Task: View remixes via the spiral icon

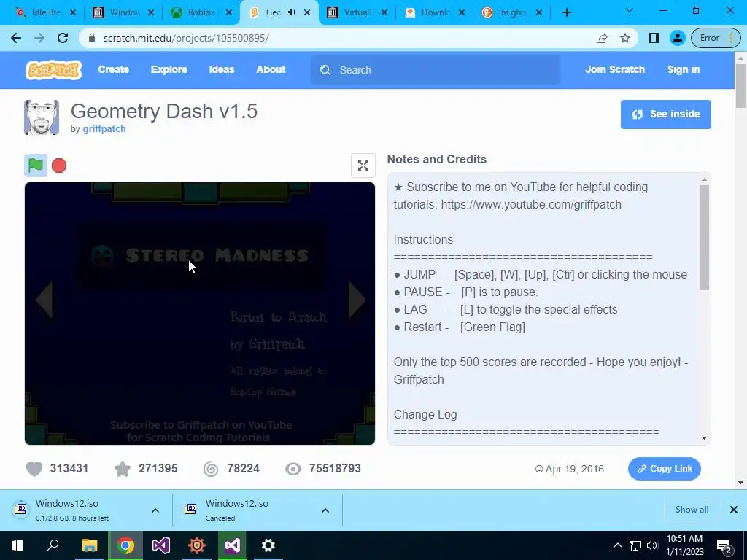Action: 211,469
